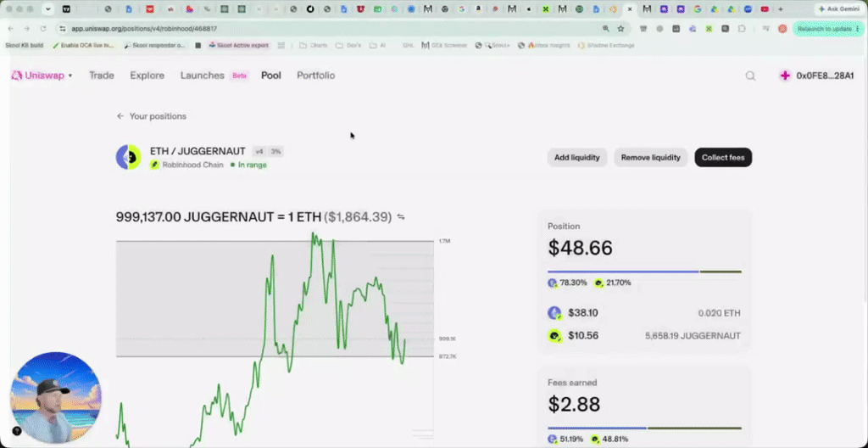Click the Ask Gemini button
The image size is (868, 448).
click(839, 8)
